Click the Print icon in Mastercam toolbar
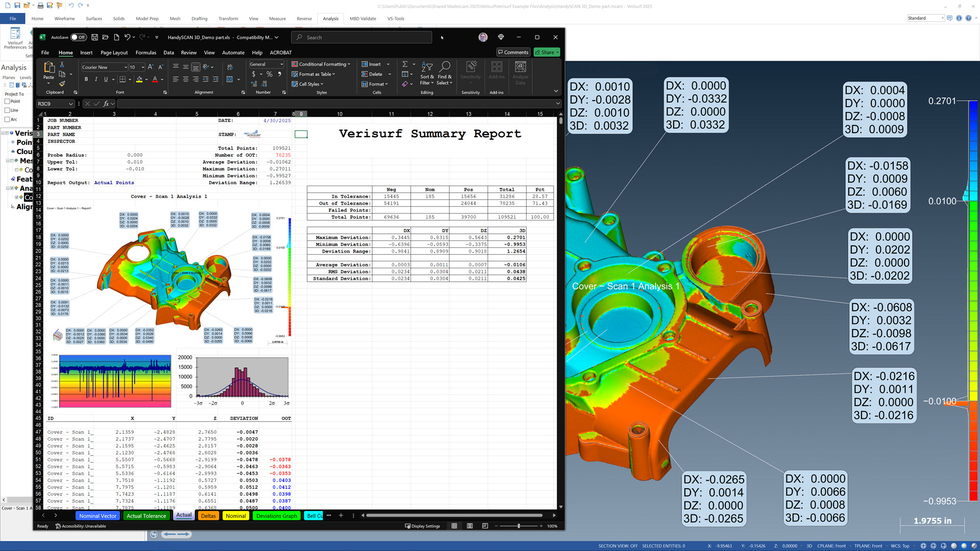The height and width of the screenshot is (551, 980). [40, 6]
